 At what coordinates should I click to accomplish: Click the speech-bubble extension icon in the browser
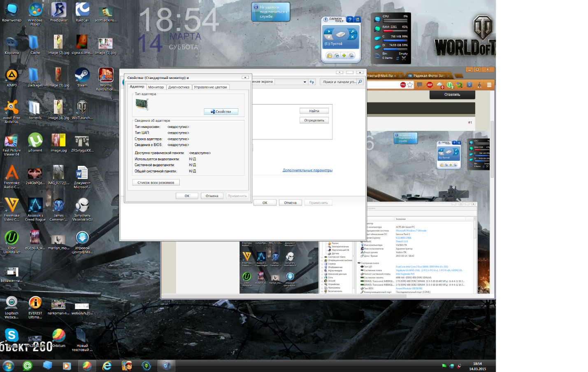point(420,85)
